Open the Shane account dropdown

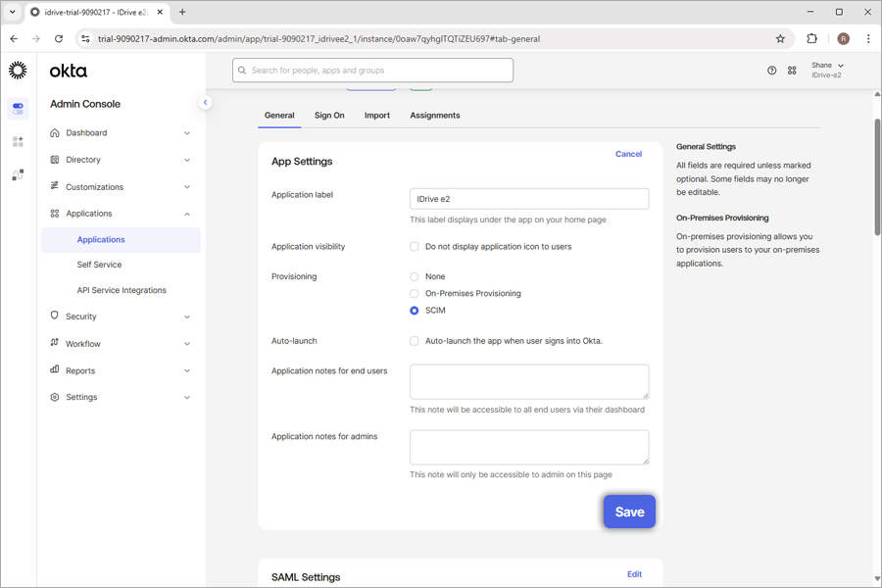pos(827,70)
